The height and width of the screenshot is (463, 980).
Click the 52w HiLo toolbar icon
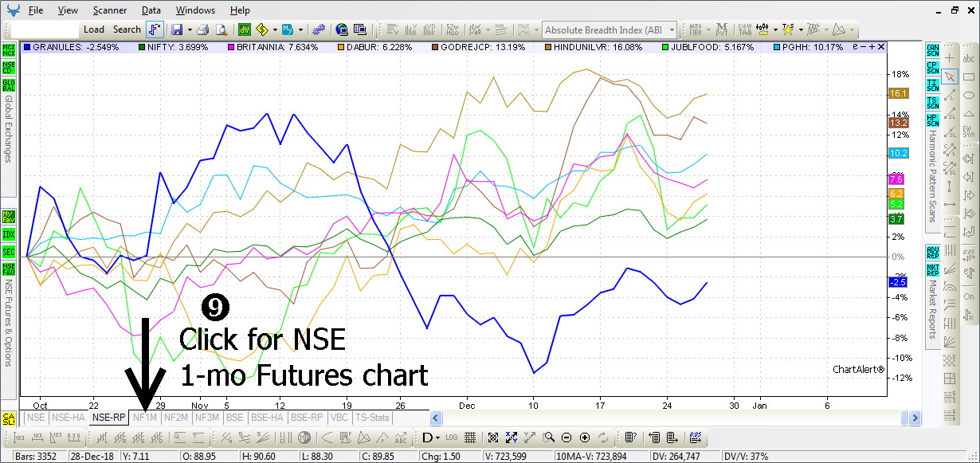(x=453, y=29)
